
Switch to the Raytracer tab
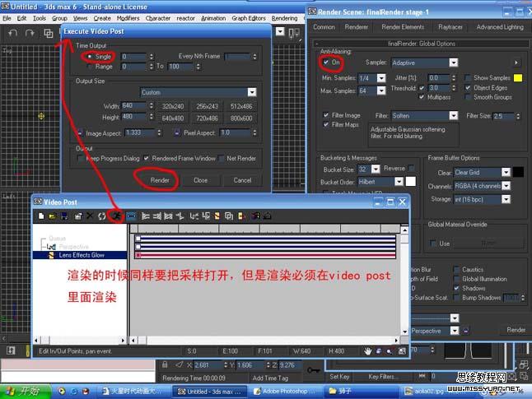tap(450, 27)
